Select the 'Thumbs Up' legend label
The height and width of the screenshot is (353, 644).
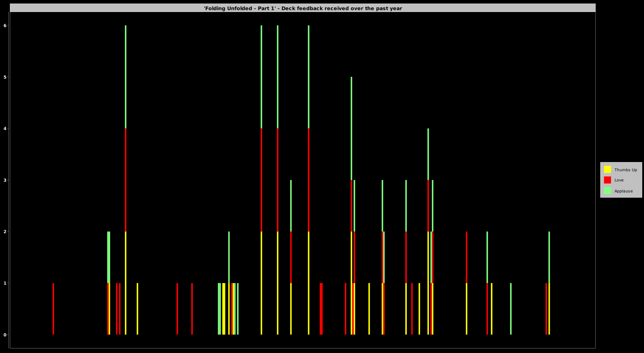[626, 170]
